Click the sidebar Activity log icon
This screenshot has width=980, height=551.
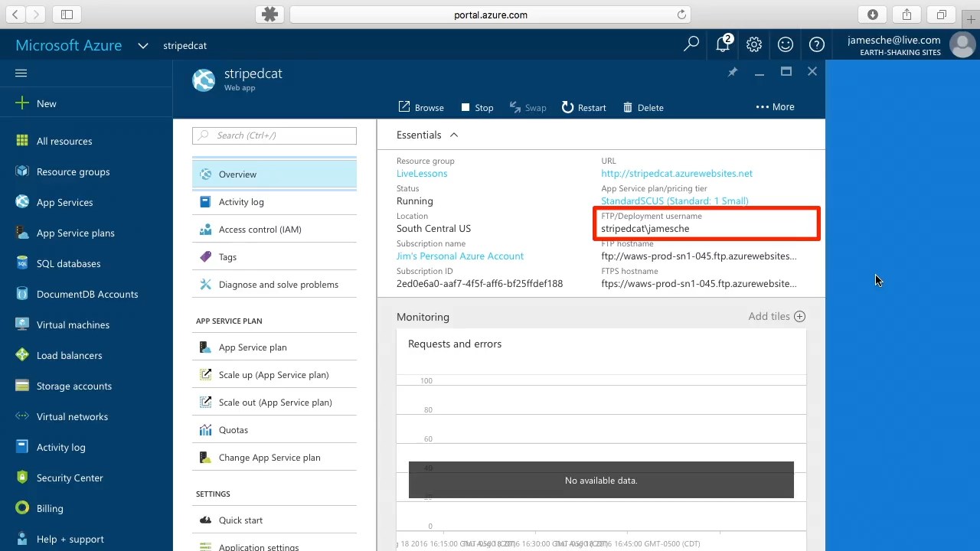click(21, 447)
